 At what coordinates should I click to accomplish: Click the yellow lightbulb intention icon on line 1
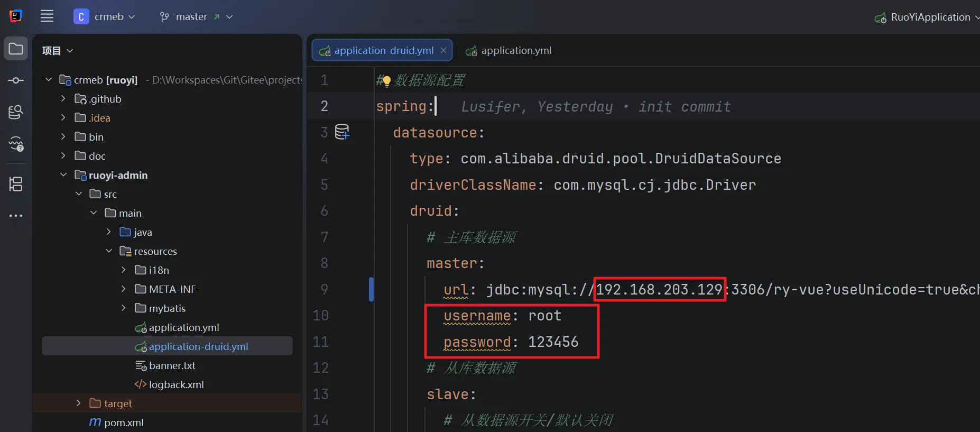(x=386, y=81)
